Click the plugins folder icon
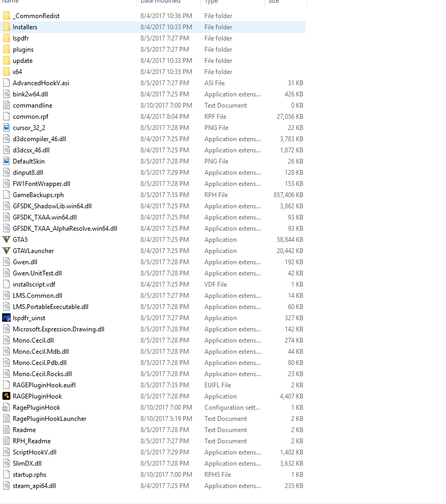 6,49
